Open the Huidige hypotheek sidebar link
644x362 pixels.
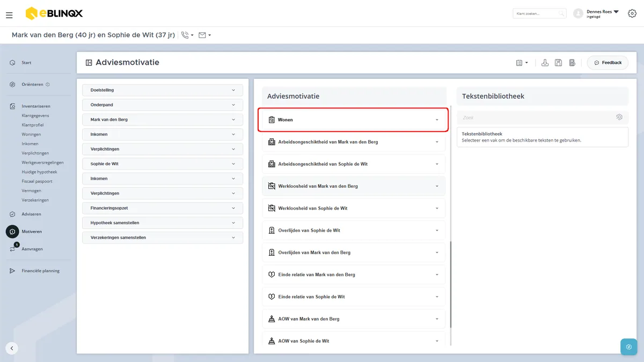(x=39, y=172)
